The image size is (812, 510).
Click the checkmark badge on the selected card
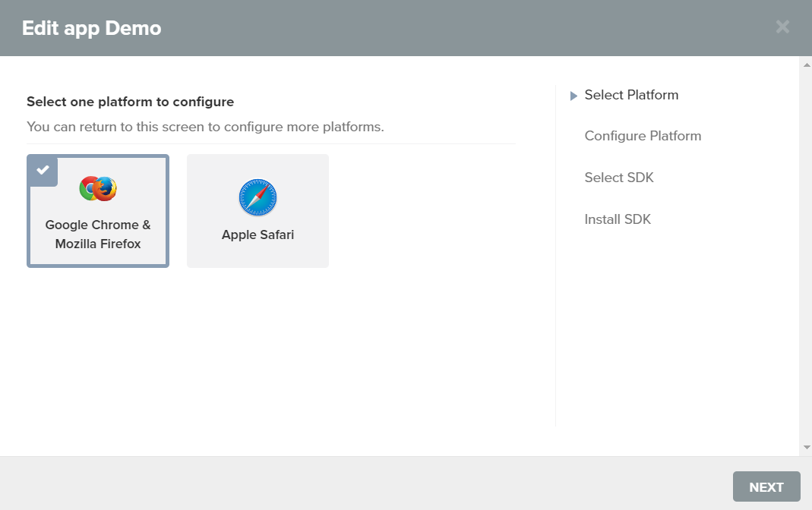43,170
